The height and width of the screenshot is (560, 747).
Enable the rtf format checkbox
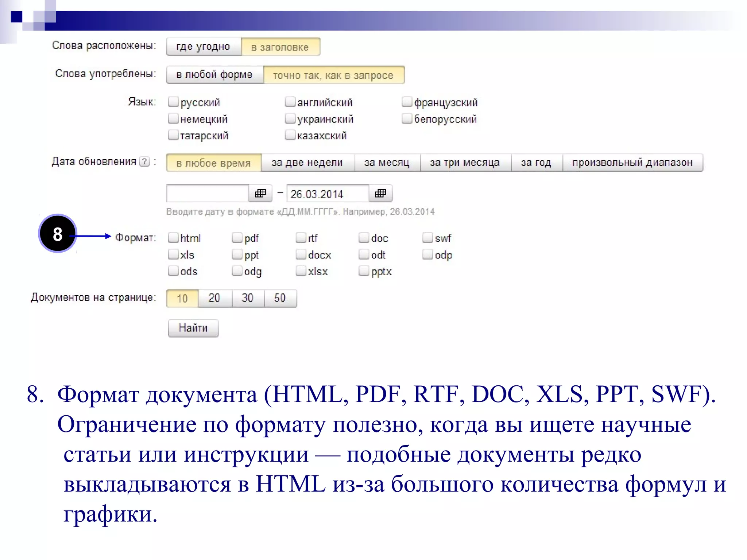point(301,238)
